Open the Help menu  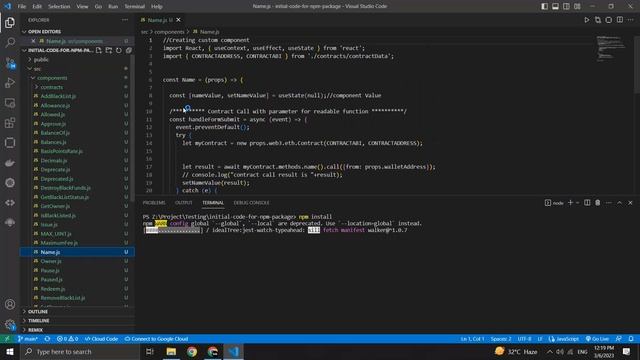pyautogui.click(x=157, y=6)
